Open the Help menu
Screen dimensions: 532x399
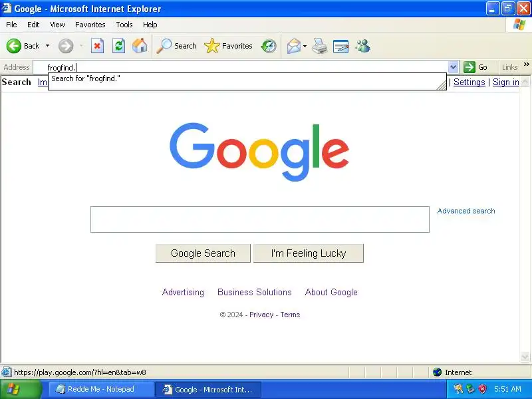click(150, 25)
